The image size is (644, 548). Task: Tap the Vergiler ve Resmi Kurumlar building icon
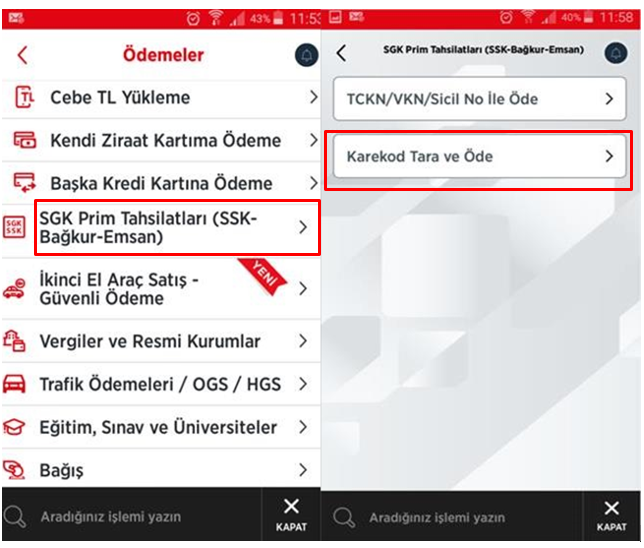[14, 341]
